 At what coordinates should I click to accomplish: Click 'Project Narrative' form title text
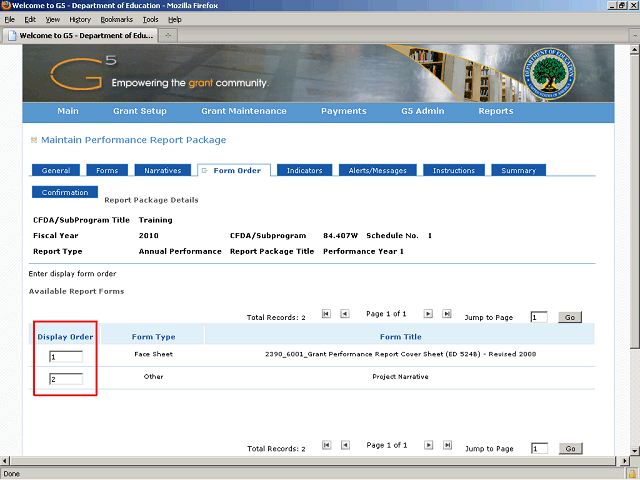400,377
